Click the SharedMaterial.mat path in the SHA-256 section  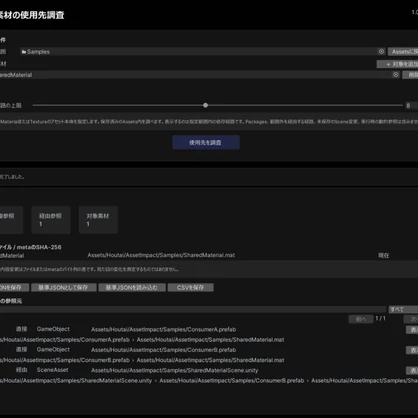click(161, 255)
